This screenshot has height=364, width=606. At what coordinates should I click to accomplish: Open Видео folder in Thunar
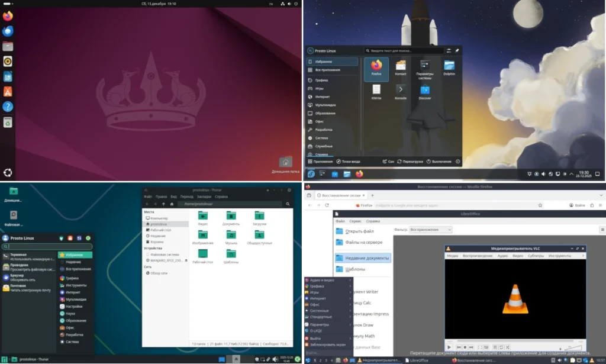click(203, 218)
